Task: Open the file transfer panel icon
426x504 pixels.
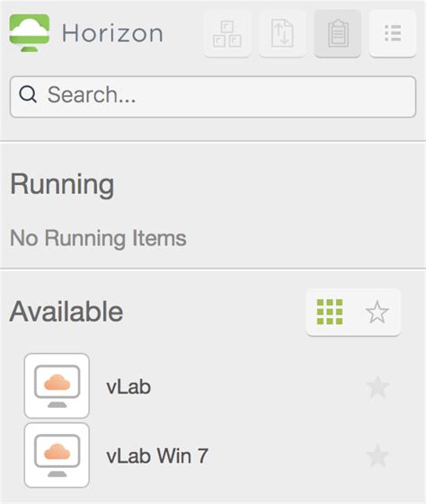Action: [282, 34]
